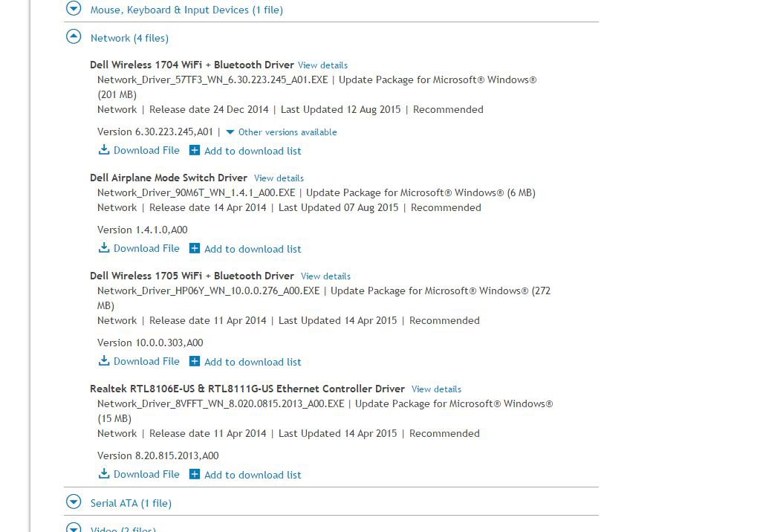Open Other versions available dropdown
The image size is (763, 532).
pos(282,132)
